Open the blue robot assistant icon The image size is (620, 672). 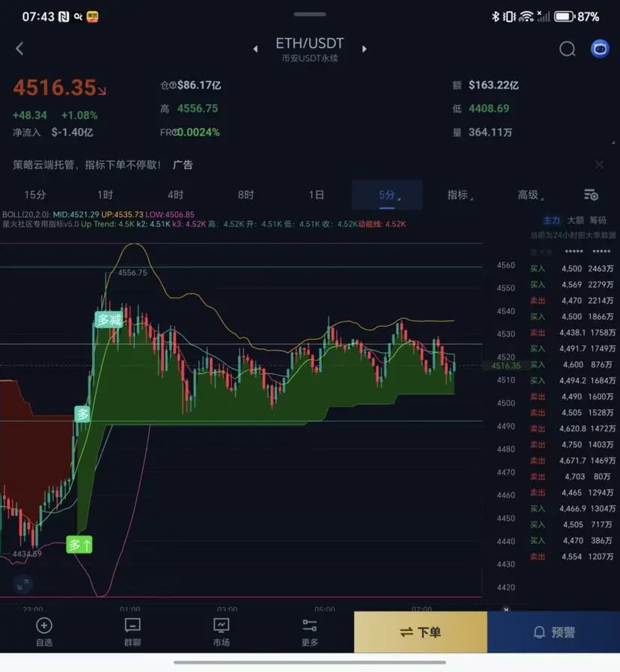tap(600, 49)
